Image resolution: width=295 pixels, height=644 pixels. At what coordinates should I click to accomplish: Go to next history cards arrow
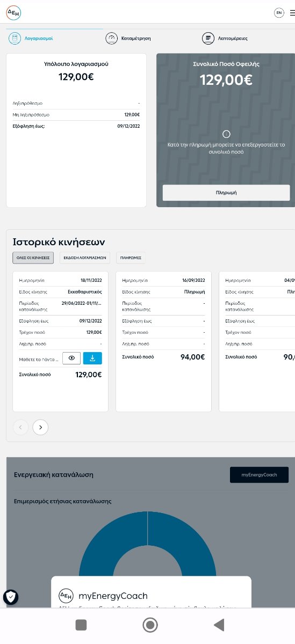click(x=40, y=427)
